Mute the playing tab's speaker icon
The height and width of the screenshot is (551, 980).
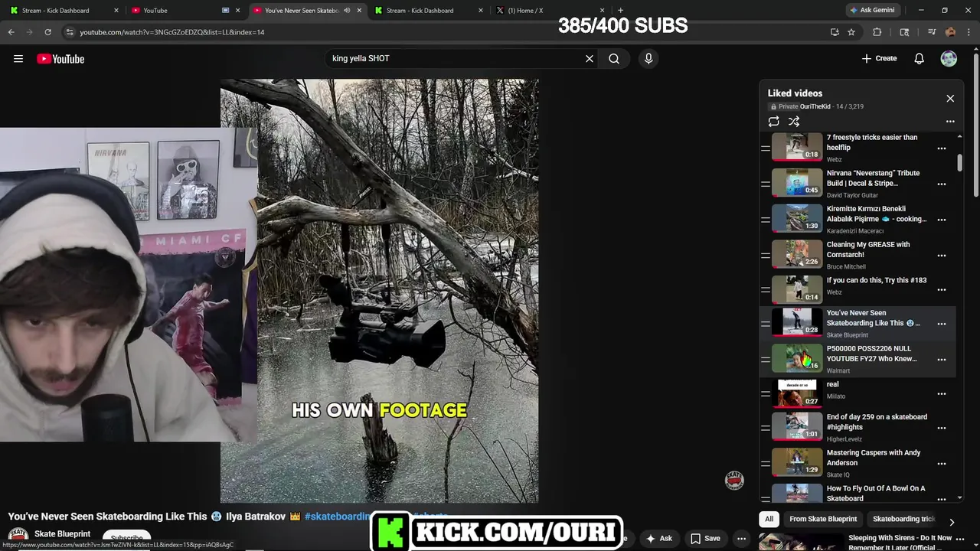[347, 11]
